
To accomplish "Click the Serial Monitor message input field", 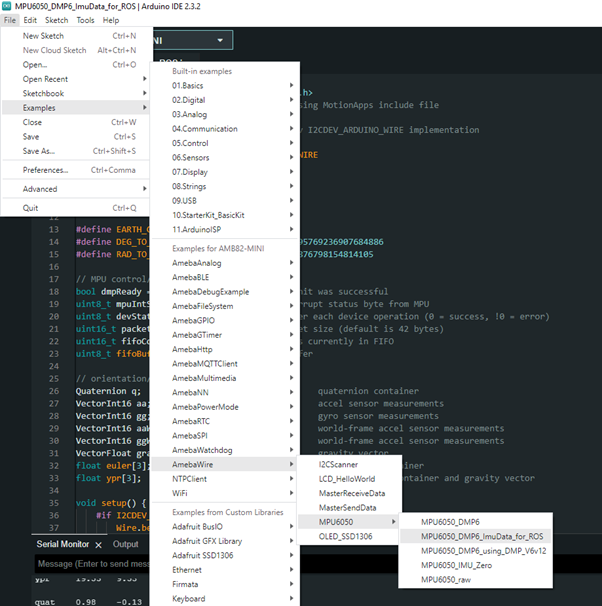I will pos(90,565).
